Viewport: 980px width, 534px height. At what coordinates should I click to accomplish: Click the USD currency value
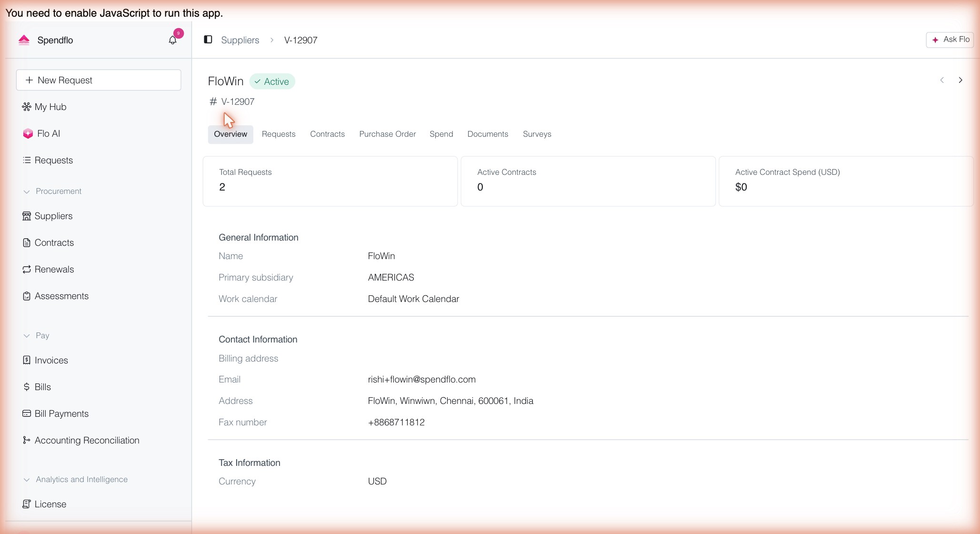[x=377, y=481]
